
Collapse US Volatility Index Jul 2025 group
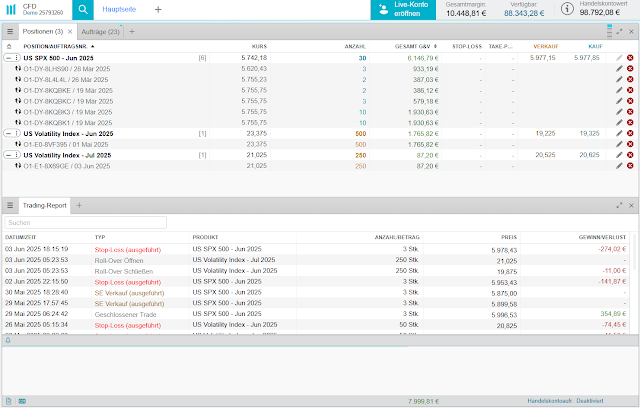click(x=8, y=155)
